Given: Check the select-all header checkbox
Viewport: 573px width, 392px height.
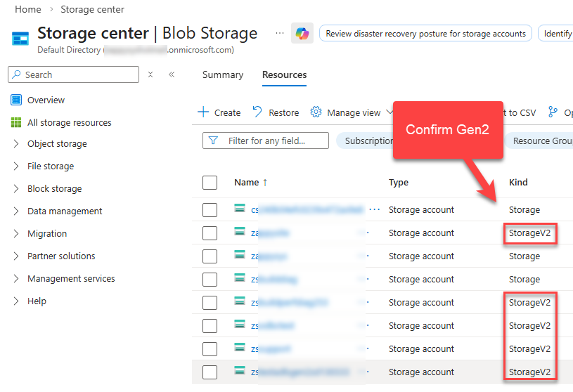Looking at the screenshot, I should (x=210, y=183).
